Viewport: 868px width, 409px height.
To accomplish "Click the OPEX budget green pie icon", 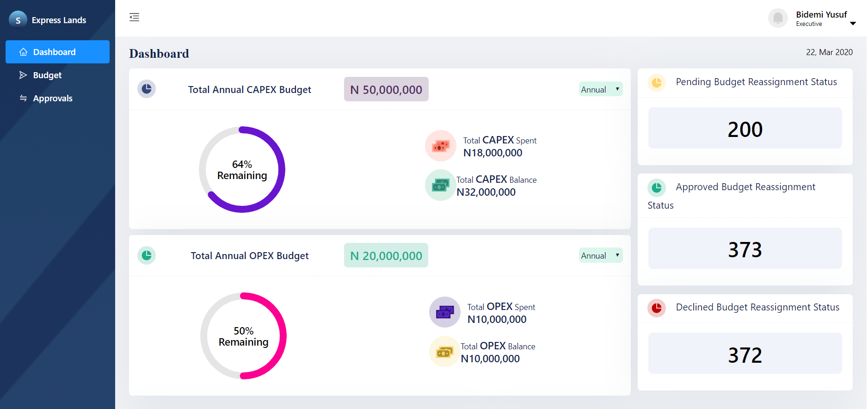I will click(x=147, y=255).
